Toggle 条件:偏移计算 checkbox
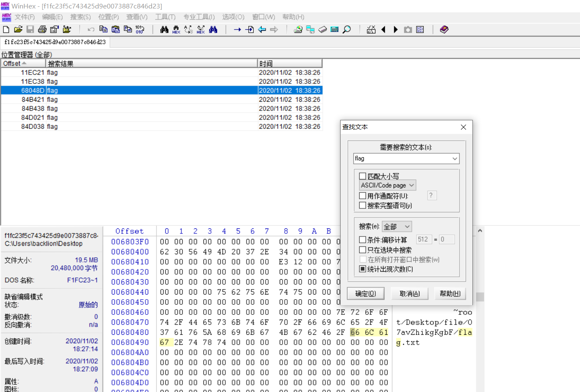The height and width of the screenshot is (392, 580). [x=363, y=239]
